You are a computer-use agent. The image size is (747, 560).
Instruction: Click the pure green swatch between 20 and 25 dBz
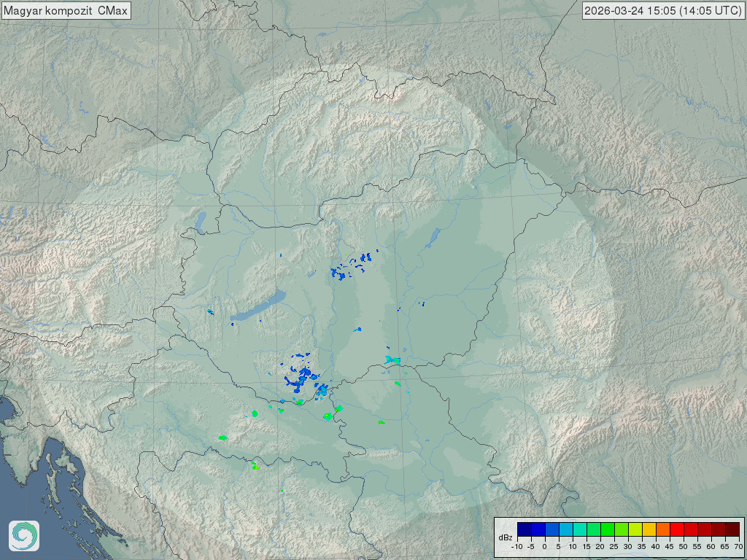[607, 530]
